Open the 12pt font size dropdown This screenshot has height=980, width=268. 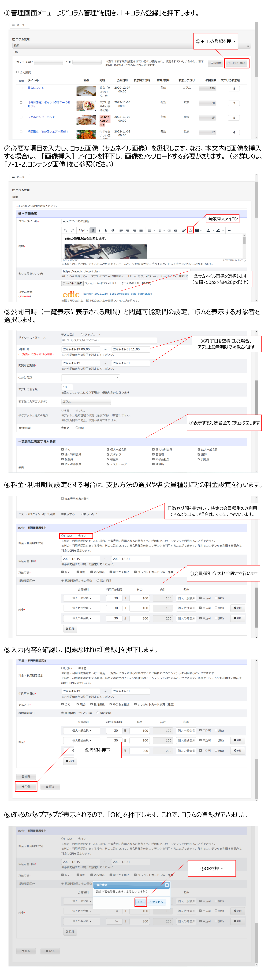83,230
